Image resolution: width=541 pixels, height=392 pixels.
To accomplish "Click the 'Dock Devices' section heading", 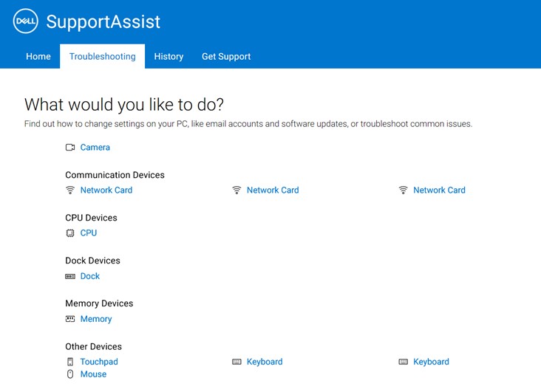I will click(x=93, y=261).
